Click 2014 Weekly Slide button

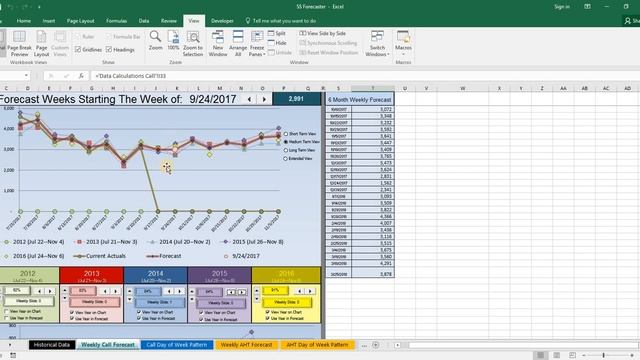coord(160,302)
